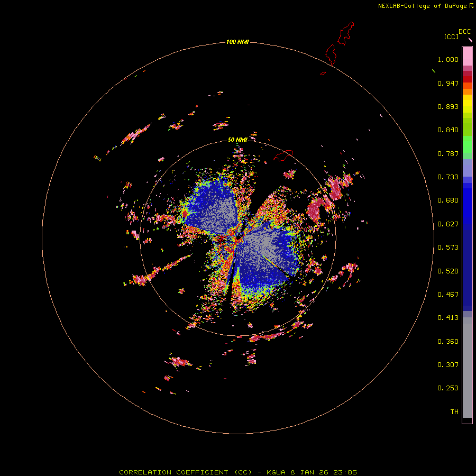Click the 0.680 scale value
This screenshot has width=476, height=476.
click(x=448, y=200)
